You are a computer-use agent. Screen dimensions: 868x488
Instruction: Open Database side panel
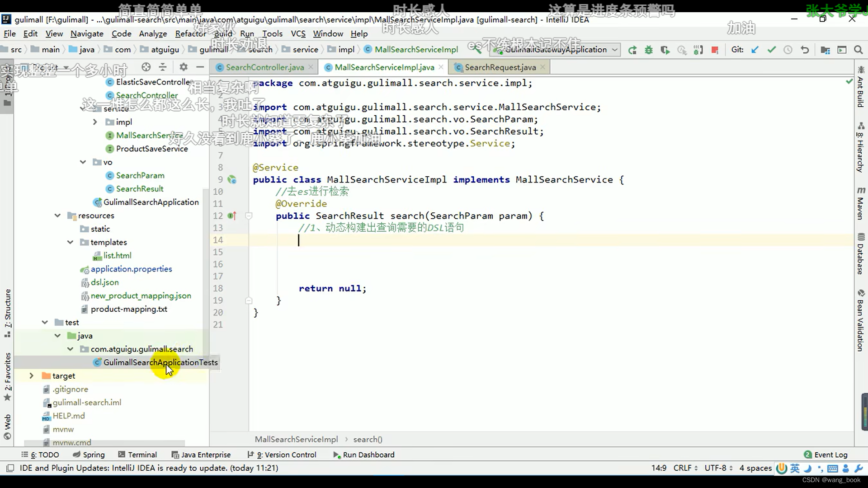pyautogui.click(x=860, y=254)
